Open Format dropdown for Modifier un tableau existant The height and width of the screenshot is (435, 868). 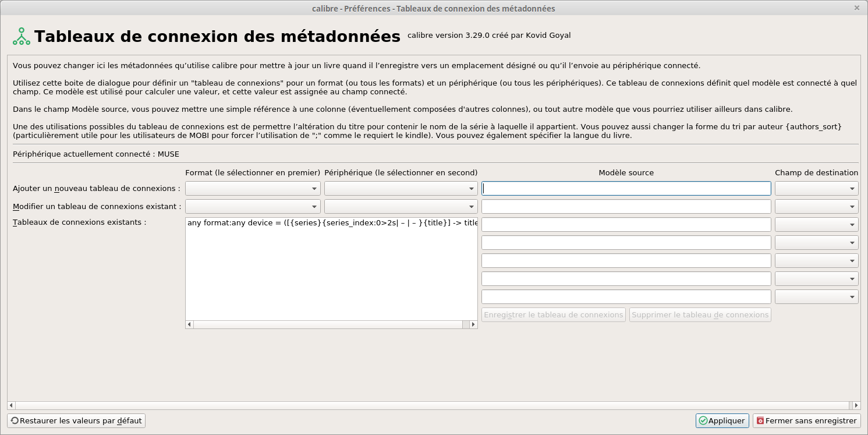(253, 206)
